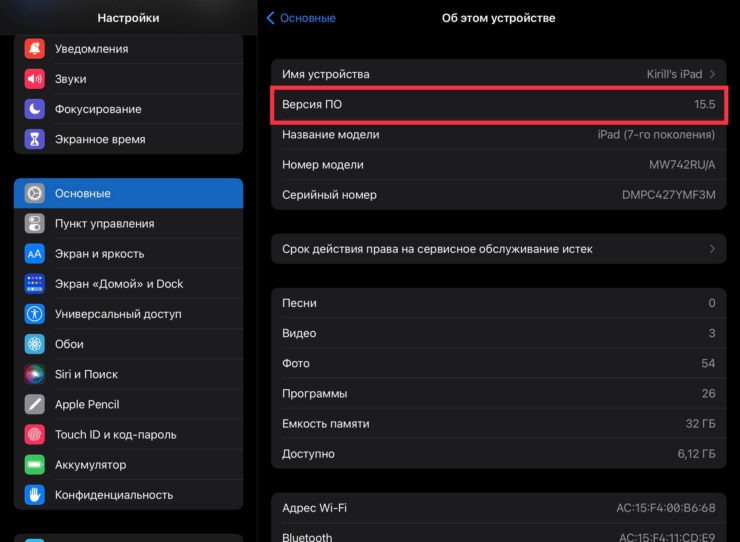Tap the Настройки sidebar title
Viewport: 740px width, 542px height.
point(128,18)
